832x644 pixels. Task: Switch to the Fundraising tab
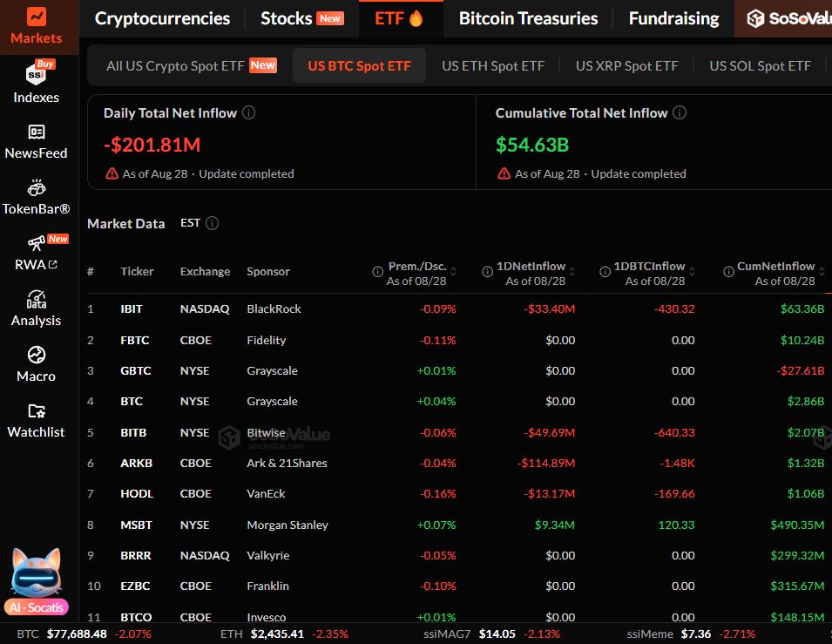(674, 18)
